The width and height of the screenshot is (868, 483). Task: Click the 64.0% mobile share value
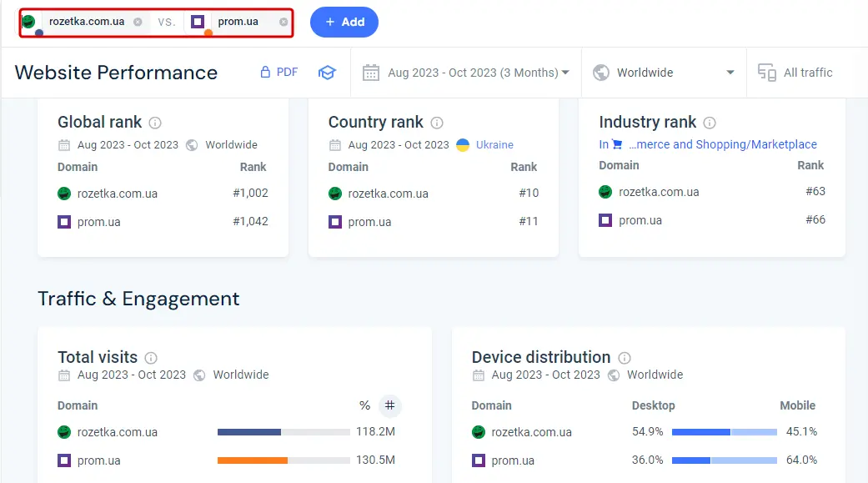point(801,460)
